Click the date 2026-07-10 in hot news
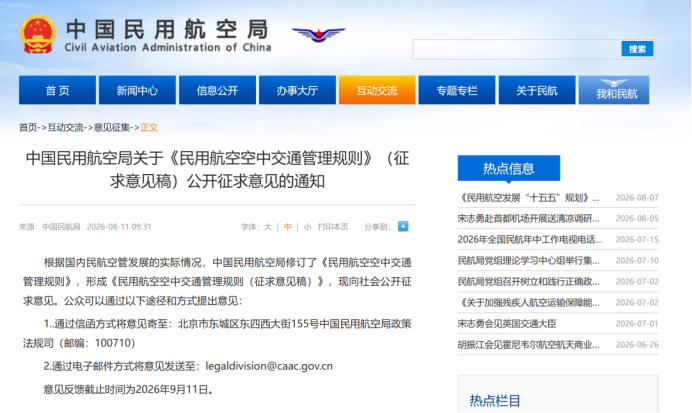The height and width of the screenshot is (413, 692). [637, 260]
